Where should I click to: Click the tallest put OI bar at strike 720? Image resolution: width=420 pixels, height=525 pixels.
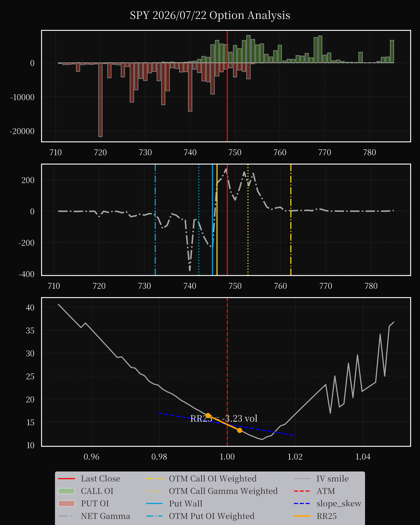(100, 100)
